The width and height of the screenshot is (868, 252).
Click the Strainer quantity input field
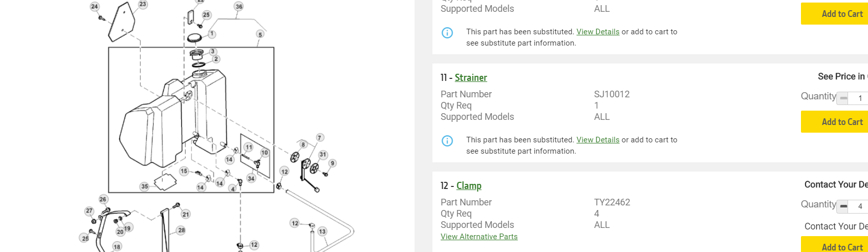click(859, 98)
